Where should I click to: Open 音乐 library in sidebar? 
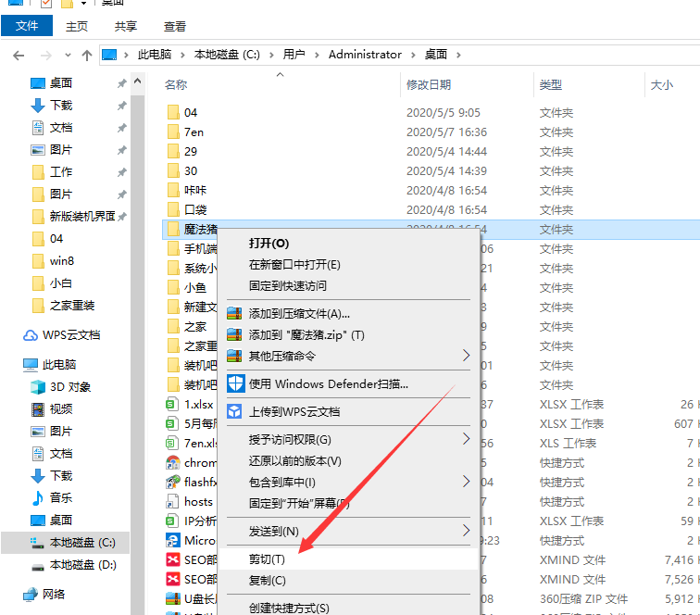coord(61,497)
